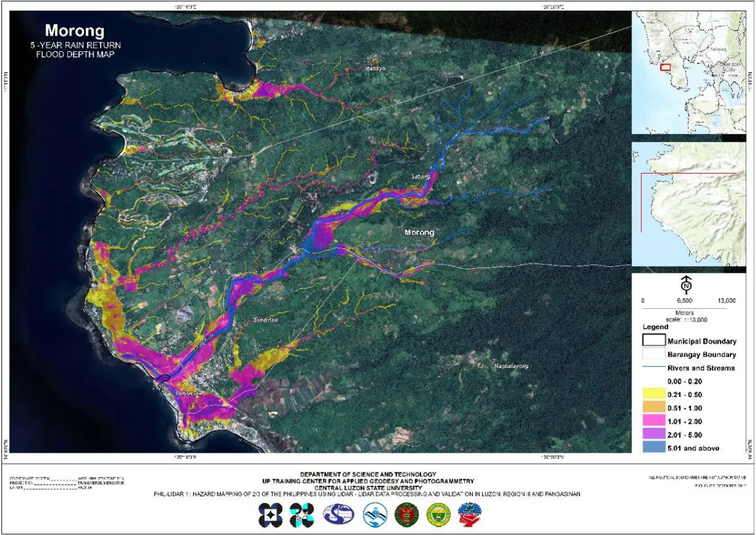756x535 pixels.
Task: Click the top regional inset map
Action: (x=688, y=72)
